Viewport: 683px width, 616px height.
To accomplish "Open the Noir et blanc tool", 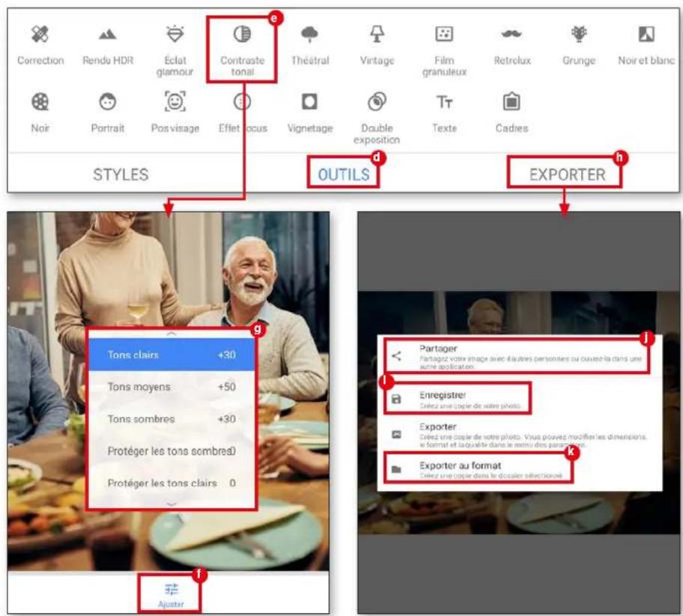I will point(646,45).
